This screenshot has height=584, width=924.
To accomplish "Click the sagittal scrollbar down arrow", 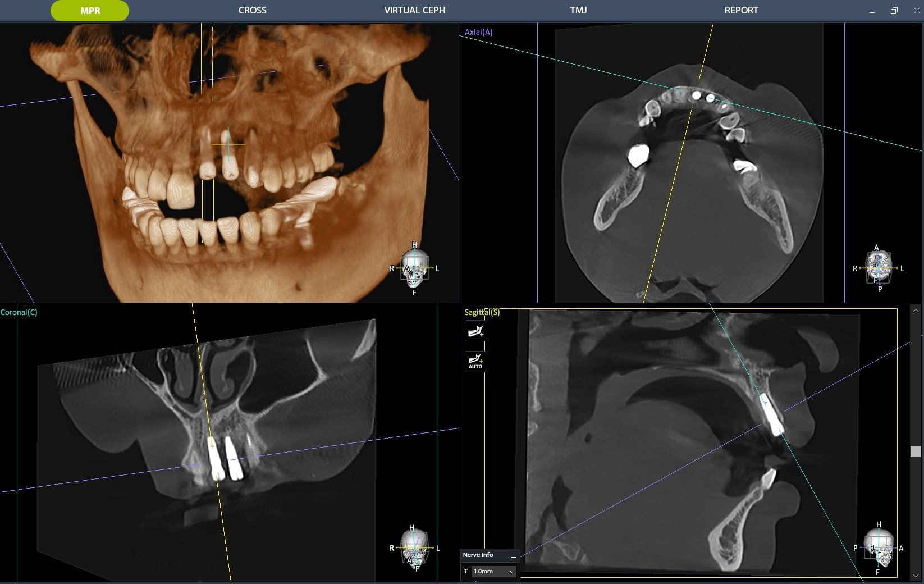I will [x=916, y=576].
